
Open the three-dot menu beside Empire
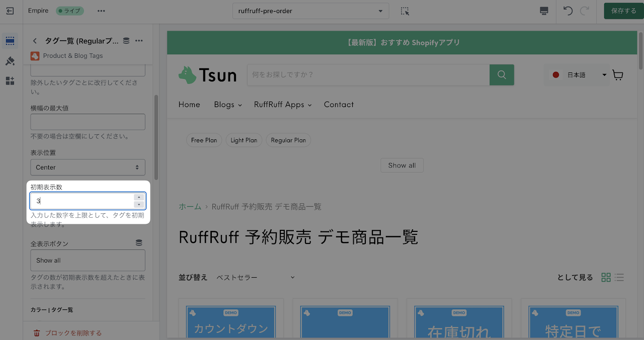(x=101, y=11)
